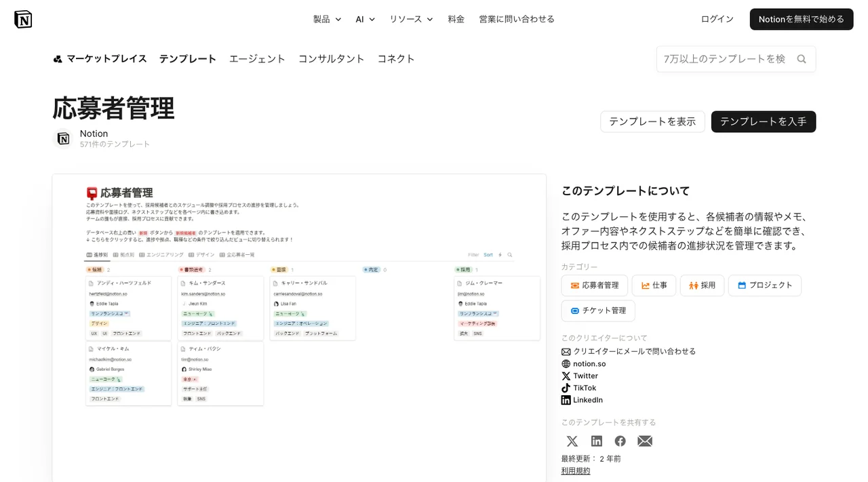
Task: Click Notionを無料で始める button
Action: (x=802, y=19)
